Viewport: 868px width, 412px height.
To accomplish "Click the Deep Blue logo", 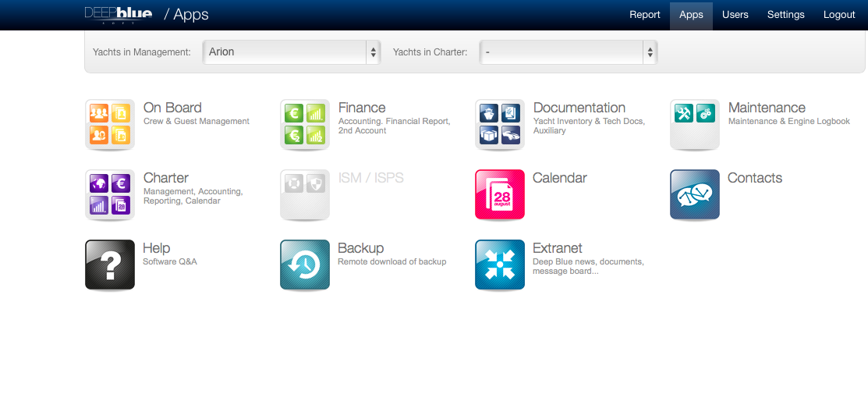I will [119, 14].
